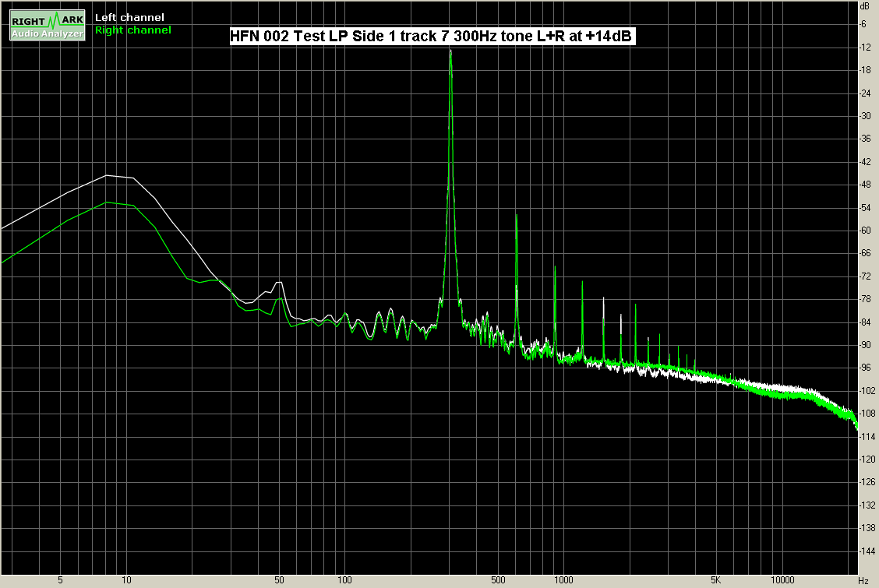879x588 pixels.
Task: Click the -42 dB axis label
Action: pos(865,162)
